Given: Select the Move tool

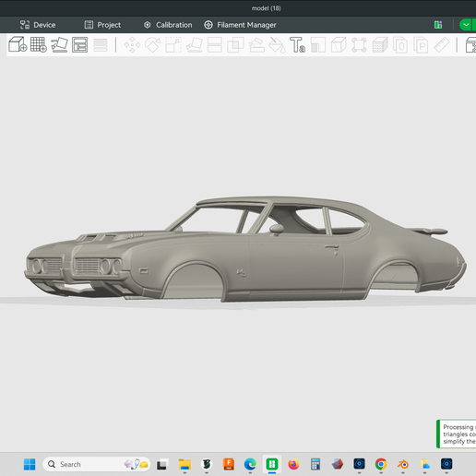Looking at the screenshot, I should click(x=132, y=45).
